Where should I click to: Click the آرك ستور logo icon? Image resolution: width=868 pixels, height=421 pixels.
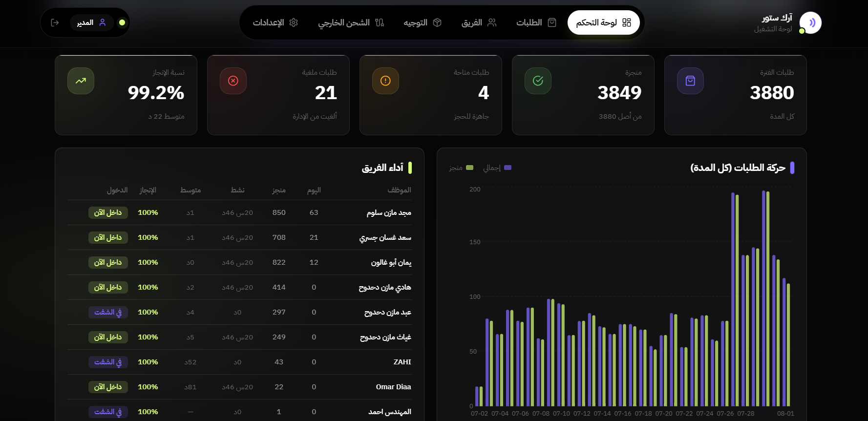point(810,22)
